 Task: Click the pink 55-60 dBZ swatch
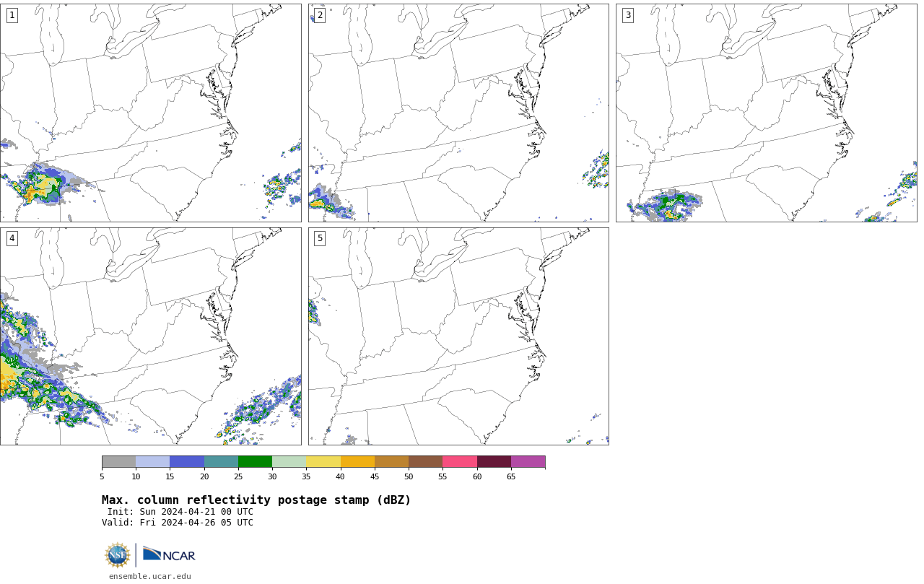[x=460, y=462]
